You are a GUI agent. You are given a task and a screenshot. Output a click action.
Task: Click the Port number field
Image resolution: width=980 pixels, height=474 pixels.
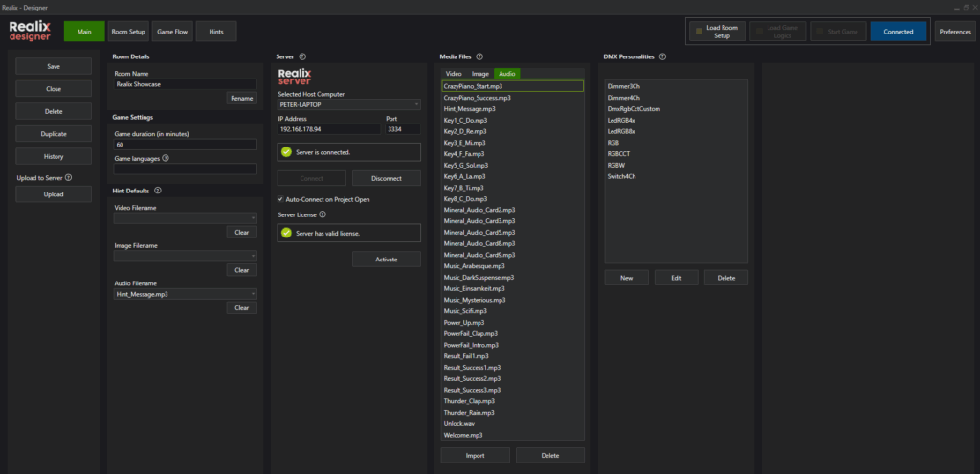click(403, 129)
